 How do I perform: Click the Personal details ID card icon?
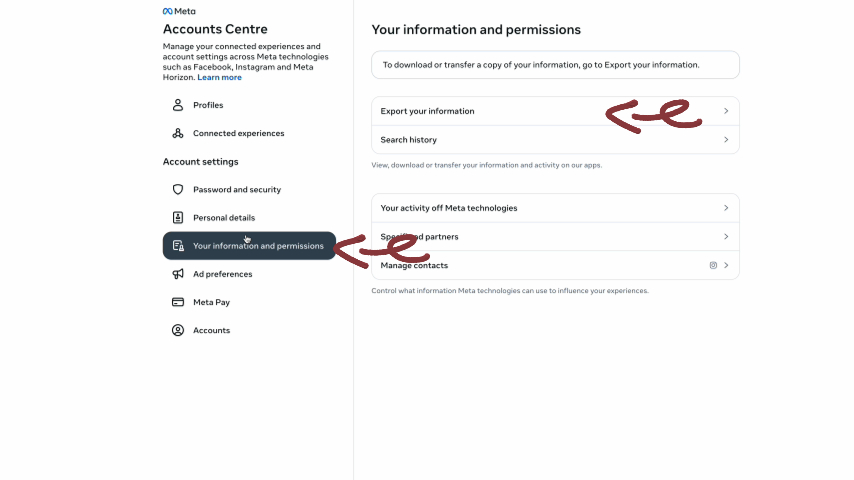178,217
